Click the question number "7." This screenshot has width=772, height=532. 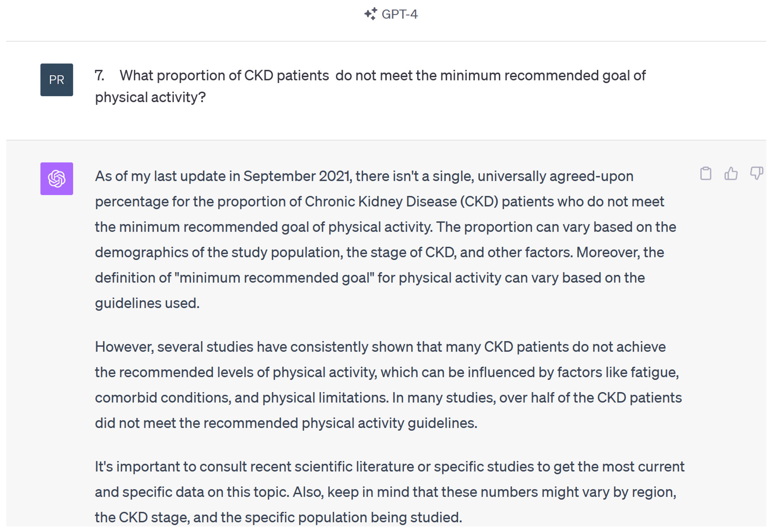(x=99, y=76)
